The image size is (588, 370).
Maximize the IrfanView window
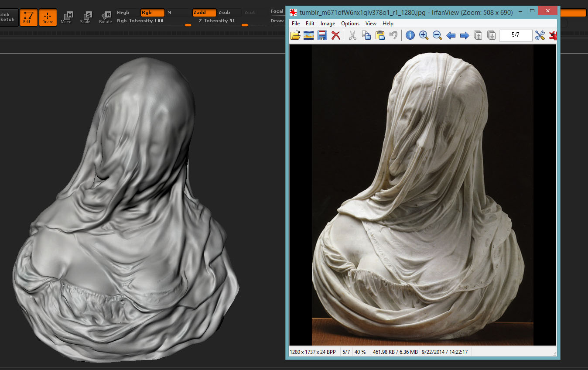pyautogui.click(x=532, y=10)
